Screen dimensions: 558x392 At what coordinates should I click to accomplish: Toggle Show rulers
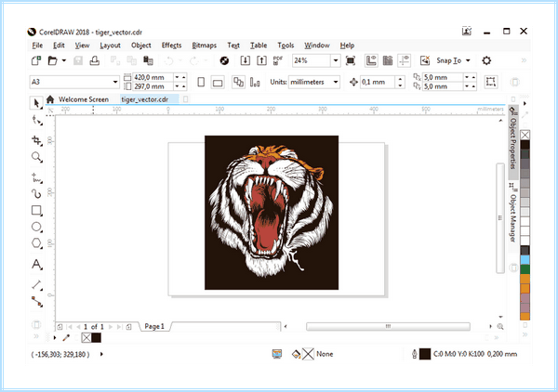pos(371,60)
